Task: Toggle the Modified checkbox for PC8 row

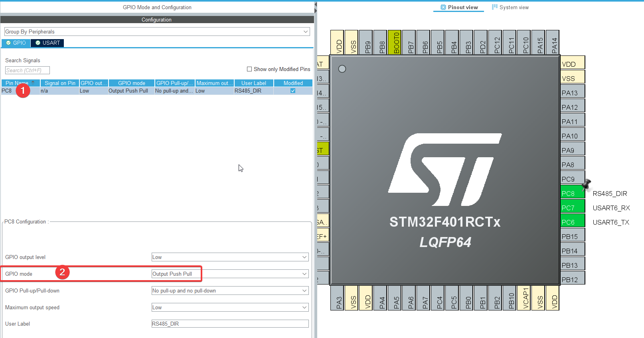Action: click(x=293, y=91)
